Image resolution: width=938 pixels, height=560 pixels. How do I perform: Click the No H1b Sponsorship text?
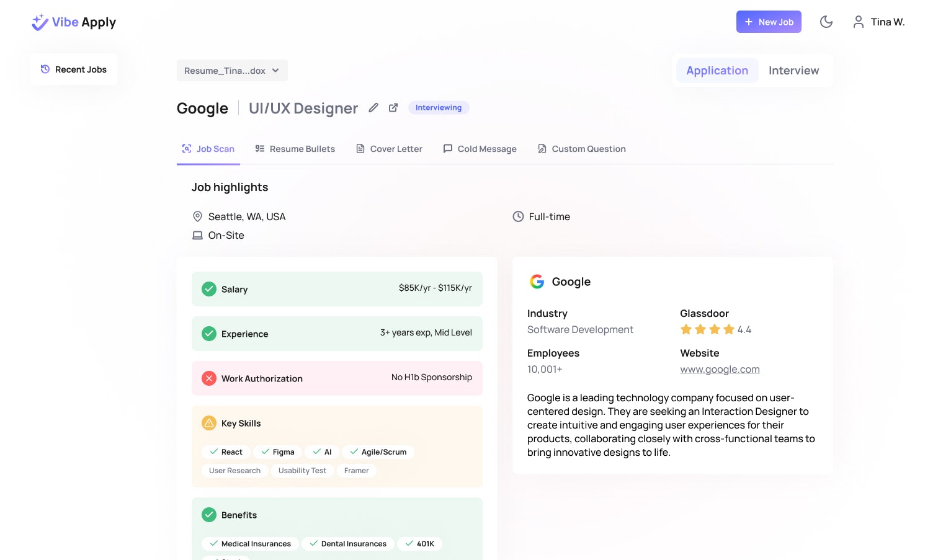432,377
